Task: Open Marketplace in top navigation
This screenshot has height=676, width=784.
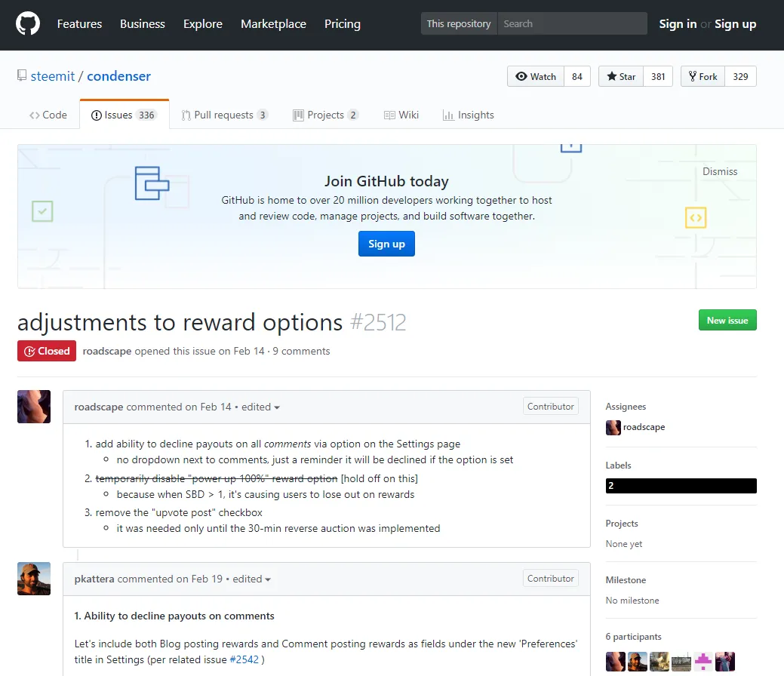Action: coord(273,24)
